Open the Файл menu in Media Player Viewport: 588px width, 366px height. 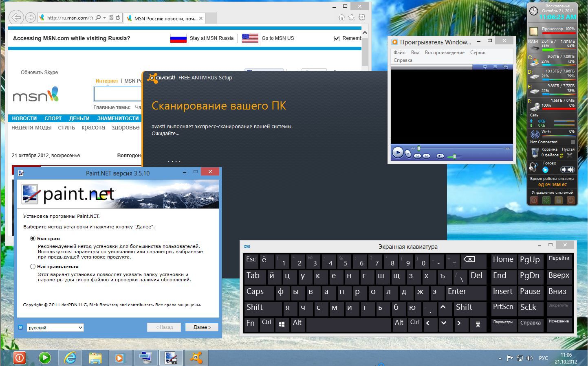pos(399,53)
